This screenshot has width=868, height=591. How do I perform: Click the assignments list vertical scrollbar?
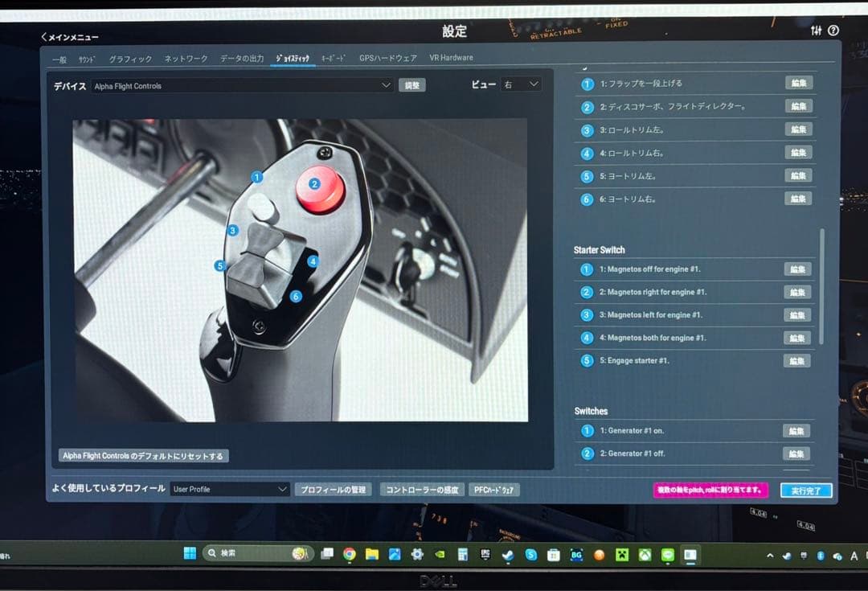[x=821, y=285]
